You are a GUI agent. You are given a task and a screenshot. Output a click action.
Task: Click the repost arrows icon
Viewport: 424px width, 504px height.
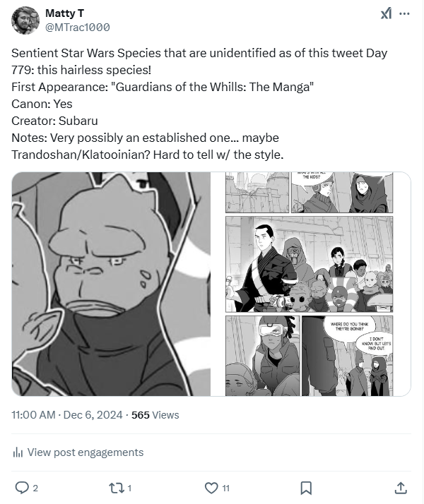(116, 487)
